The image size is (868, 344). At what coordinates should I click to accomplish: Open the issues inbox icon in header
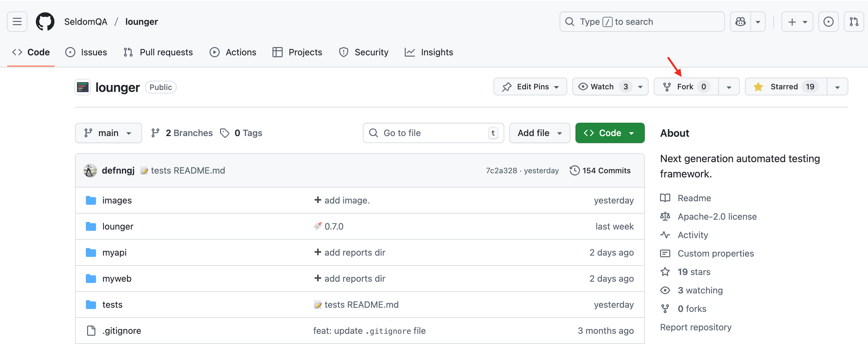pyautogui.click(x=828, y=22)
